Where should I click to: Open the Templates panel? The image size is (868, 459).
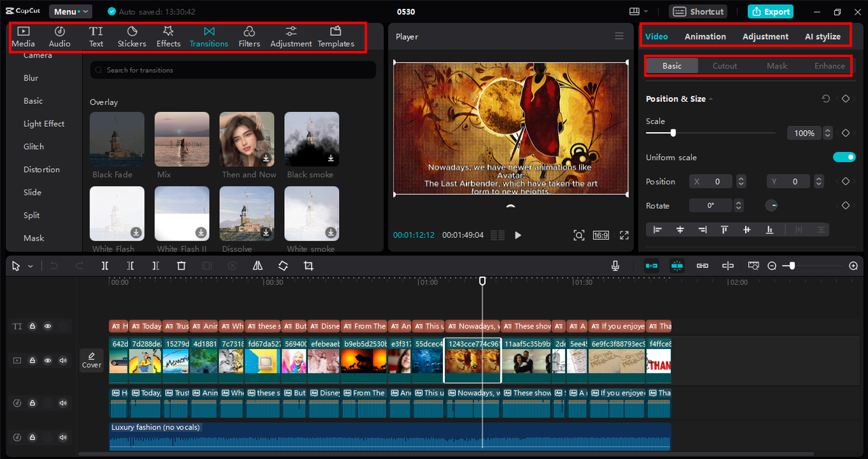(x=336, y=37)
